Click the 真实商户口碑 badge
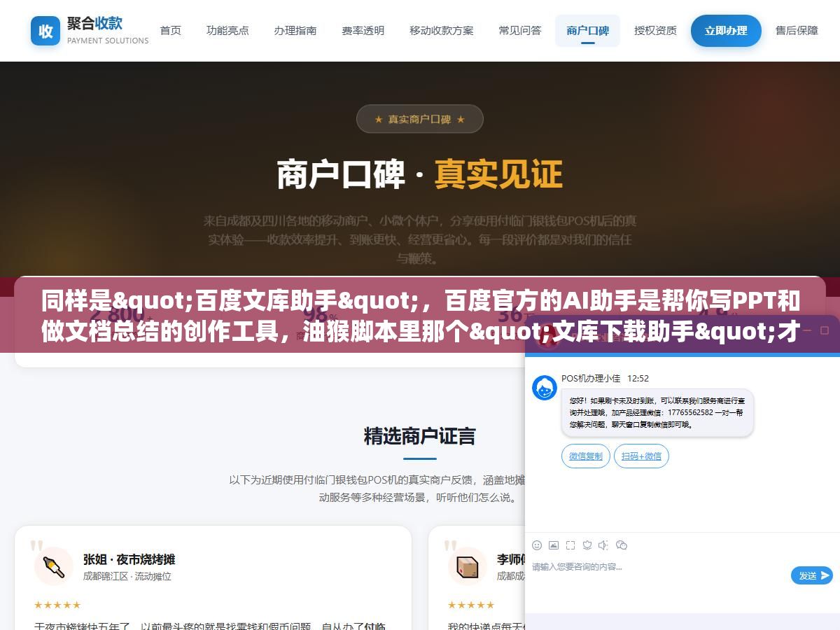This screenshot has width=840, height=630. click(x=420, y=119)
